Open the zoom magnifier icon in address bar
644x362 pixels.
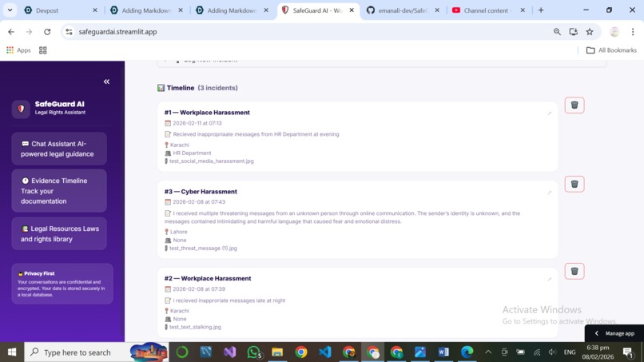tap(557, 32)
